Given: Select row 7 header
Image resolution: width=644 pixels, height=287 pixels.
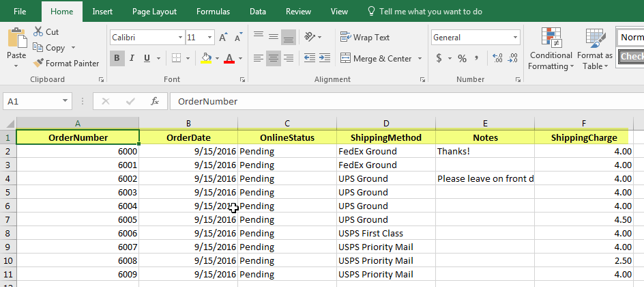Looking at the screenshot, I should pyautogui.click(x=8, y=219).
